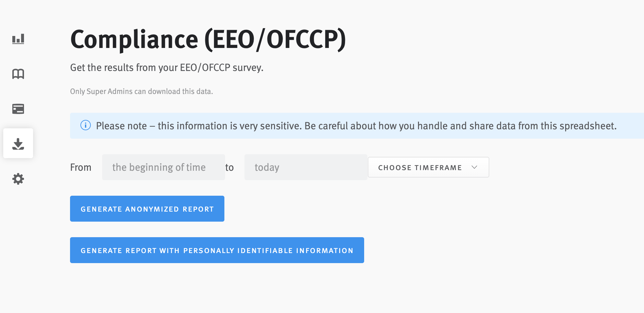Viewport: 644px width, 313px height.
Task: Click the info icon in notice banner
Action: (86, 125)
